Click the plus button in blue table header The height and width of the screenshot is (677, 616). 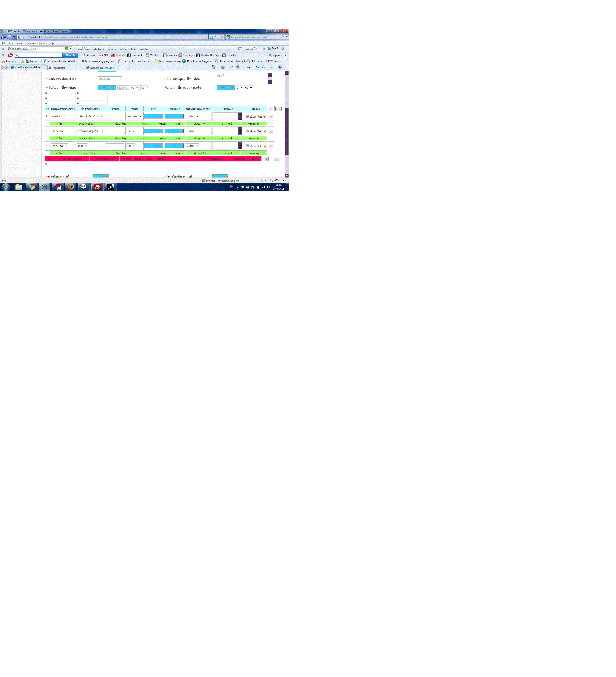(271, 109)
